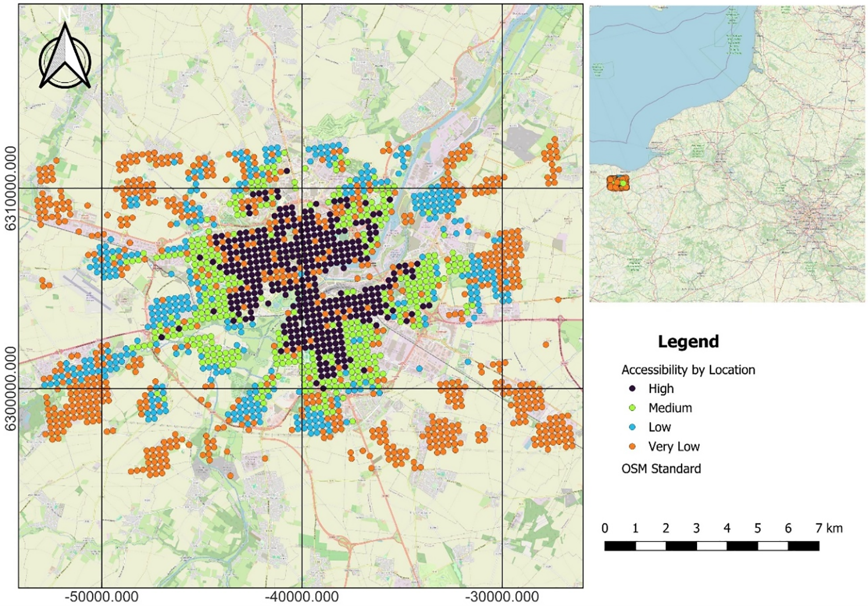The width and height of the screenshot is (868, 606).
Task: Select the dark purple High legend dot
Action: 633,389
